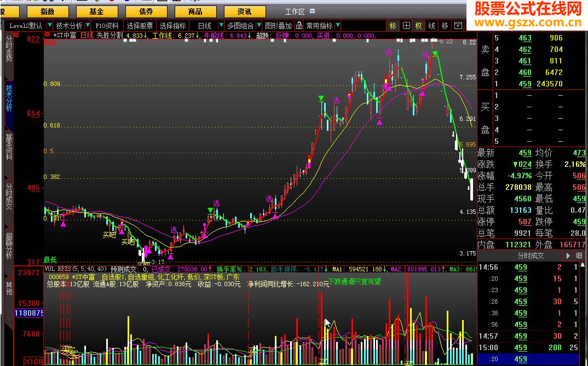588x366 pixels.
Task: Expand the Level2默认 dropdown arrow
Action: (49, 26)
